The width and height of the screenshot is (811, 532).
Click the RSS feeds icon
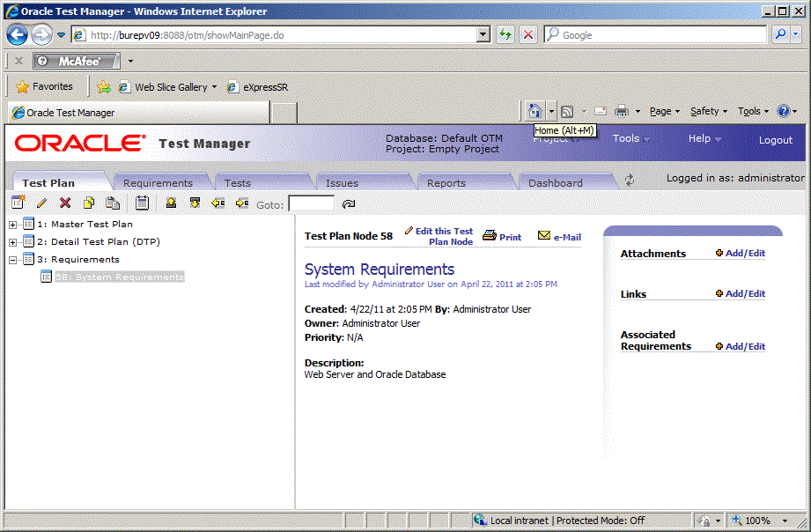tap(567, 111)
